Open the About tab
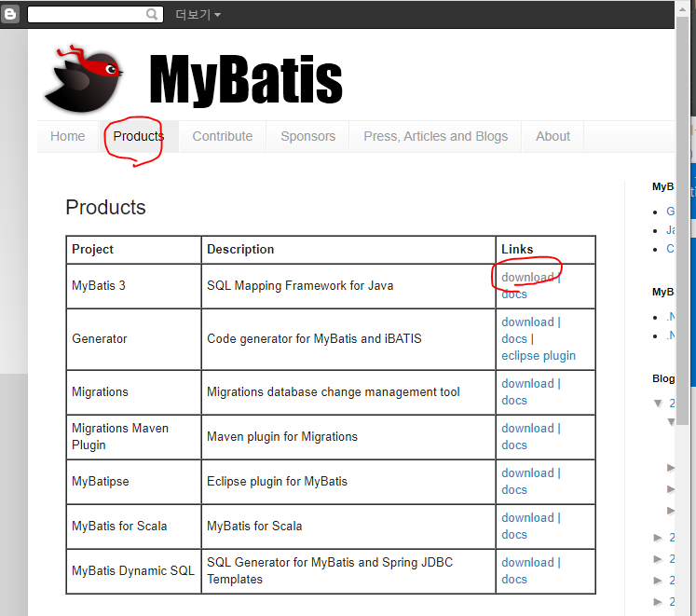 tap(553, 136)
